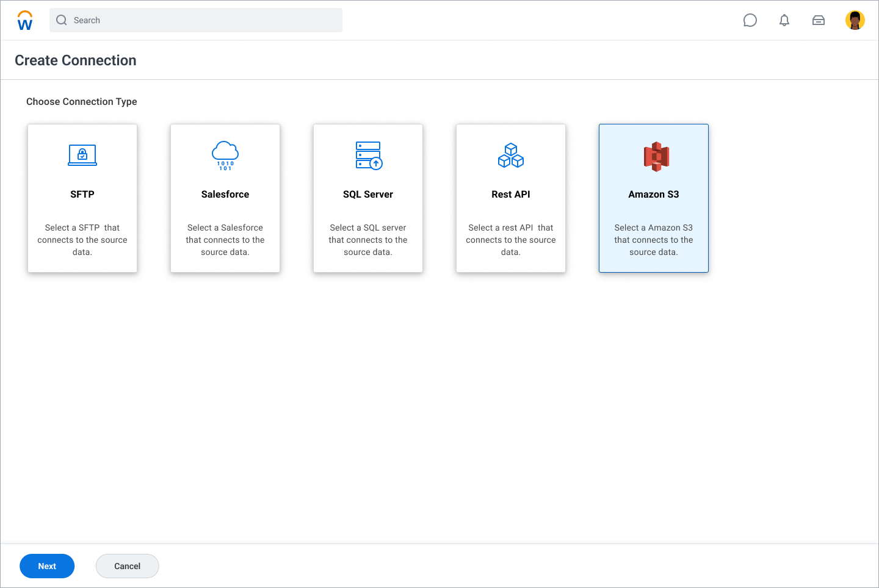The height and width of the screenshot is (588, 879).
Task: Click the Create Connection page heading
Action: 76,60
